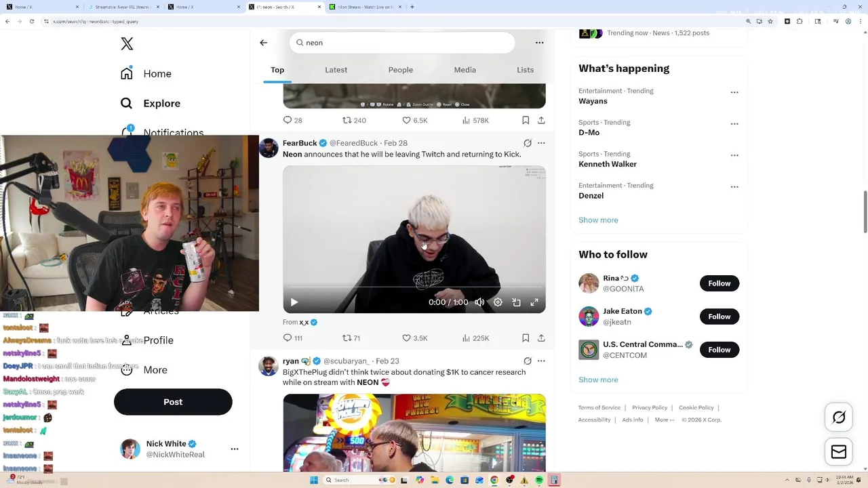Open the FearBuck profile name link
Image resolution: width=868 pixels, height=488 pixels.
coord(299,143)
